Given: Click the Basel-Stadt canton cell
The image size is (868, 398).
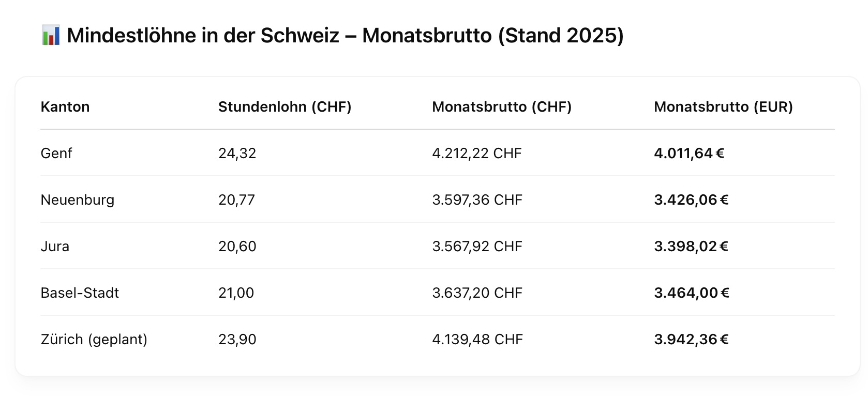Looking at the screenshot, I should pyautogui.click(x=80, y=293).
